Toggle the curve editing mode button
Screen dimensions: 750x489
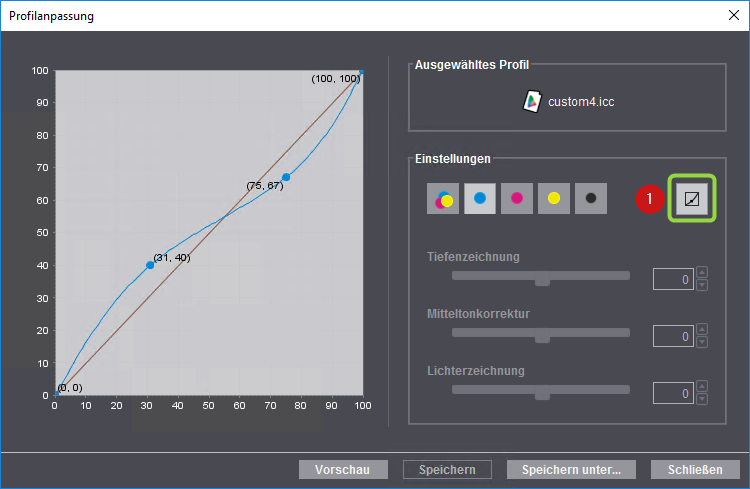[x=691, y=199]
